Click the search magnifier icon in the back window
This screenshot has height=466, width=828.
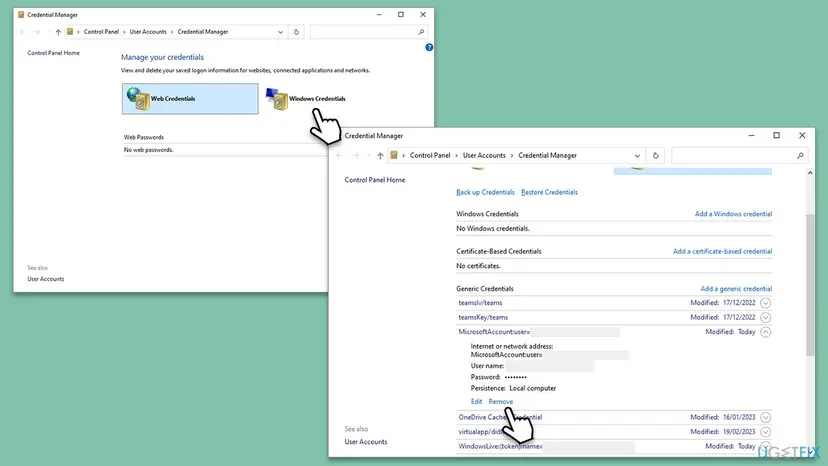tap(421, 32)
